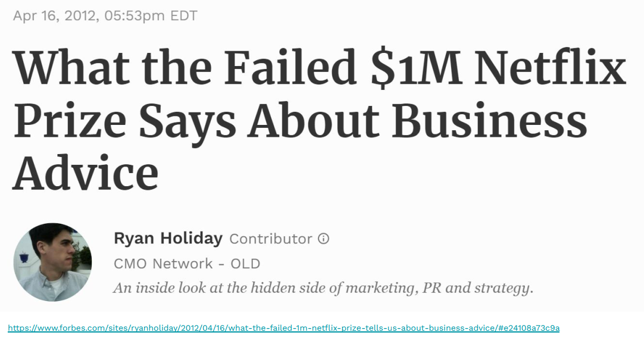Click the Apr 16, 2012 publication date

coord(52,16)
